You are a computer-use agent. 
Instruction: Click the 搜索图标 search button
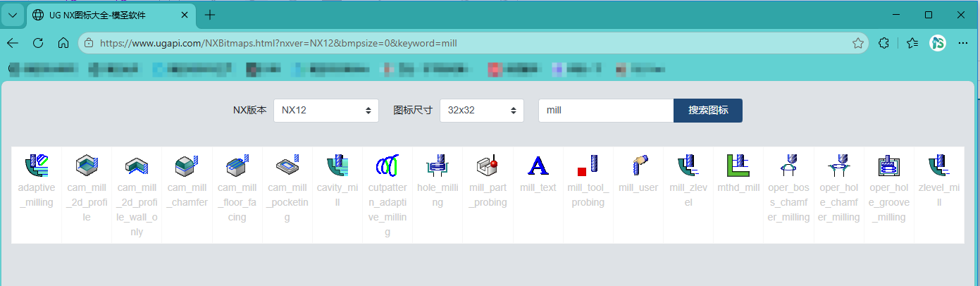[x=708, y=111]
